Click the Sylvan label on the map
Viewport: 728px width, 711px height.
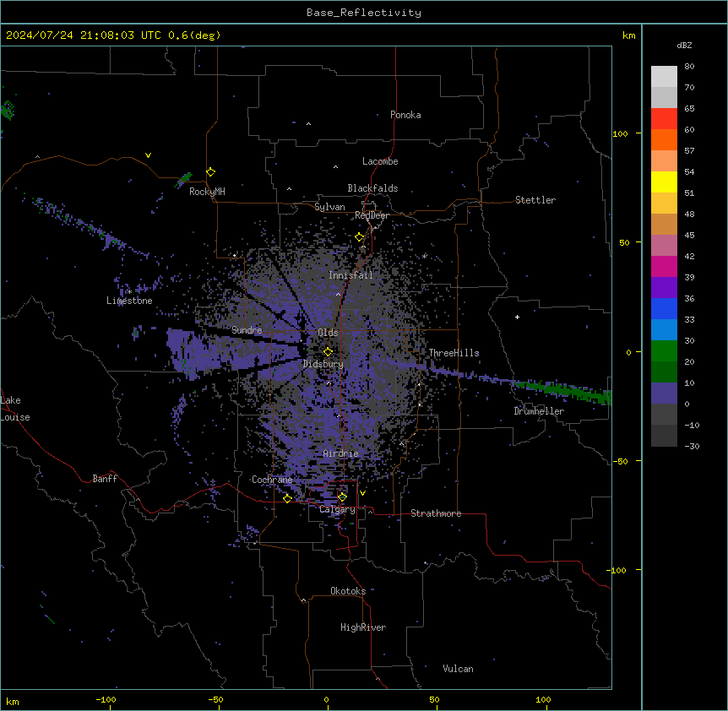tap(329, 207)
